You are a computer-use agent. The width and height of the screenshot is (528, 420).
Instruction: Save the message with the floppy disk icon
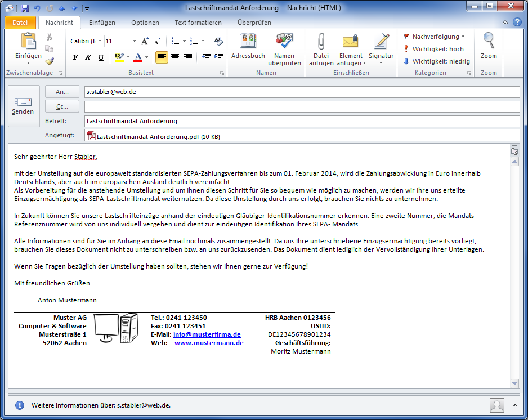[x=25, y=8]
